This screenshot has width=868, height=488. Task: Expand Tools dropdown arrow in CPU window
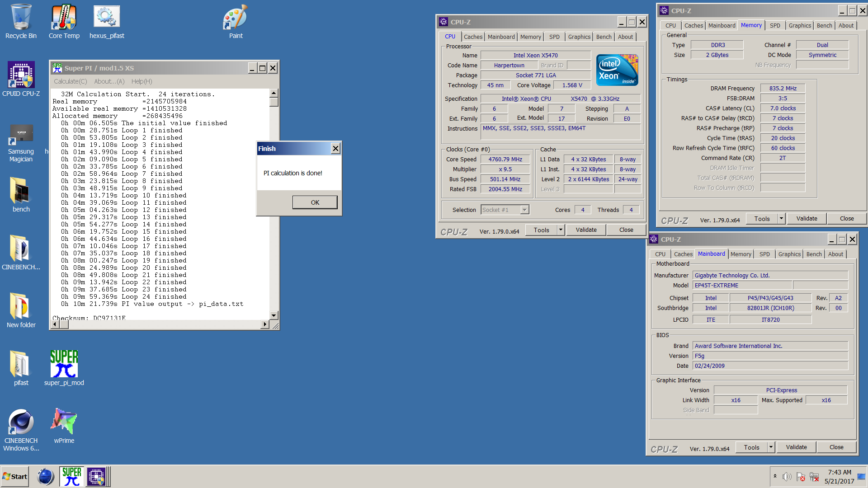click(x=561, y=230)
